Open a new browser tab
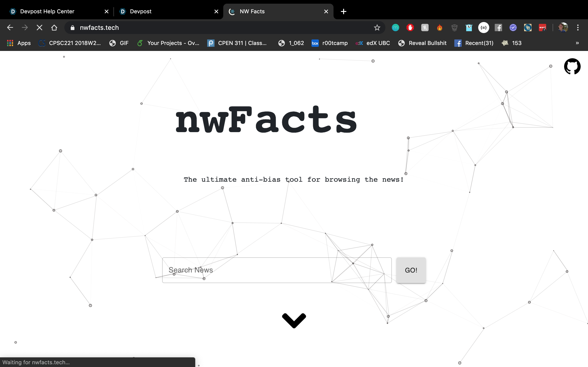 tap(343, 11)
